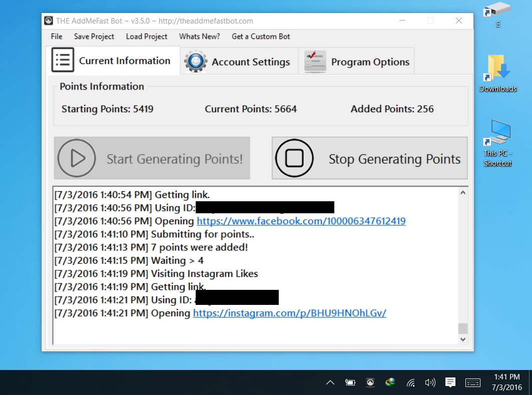Click Current Points: 5664 text
This screenshot has height=395, width=532.
(x=251, y=109)
